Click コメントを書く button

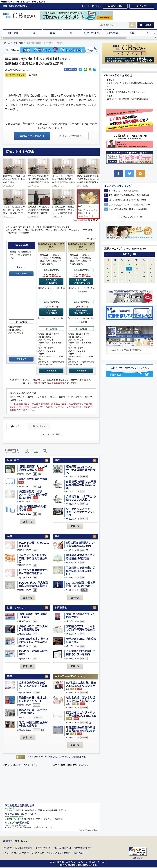pyautogui.click(x=52, y=435)
